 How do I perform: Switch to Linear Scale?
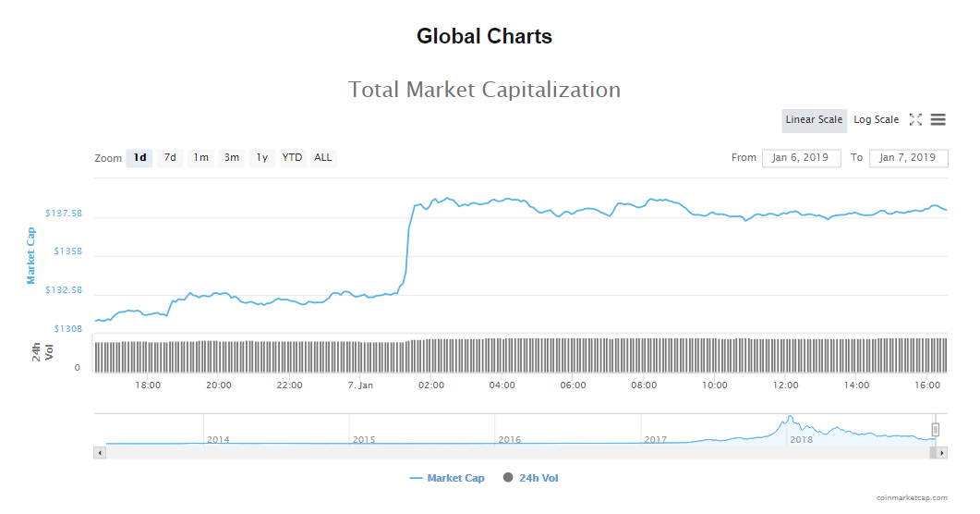point(814,120)
